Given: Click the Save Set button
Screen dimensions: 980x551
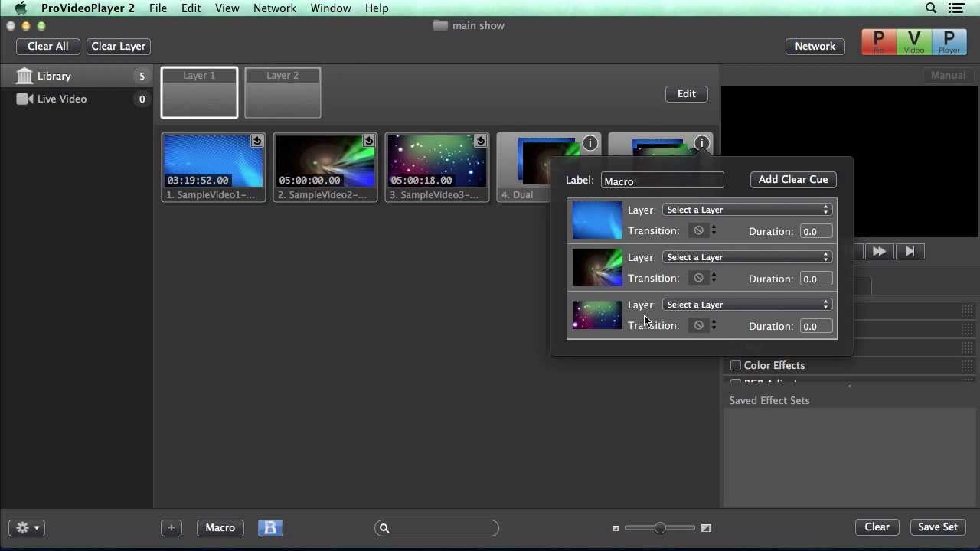Looking at the screenshot, I should click(x=938, y=527).
